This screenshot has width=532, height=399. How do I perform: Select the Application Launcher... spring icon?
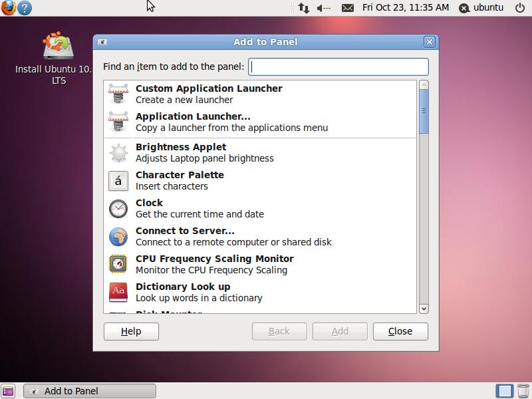click(x=118, y=122)
